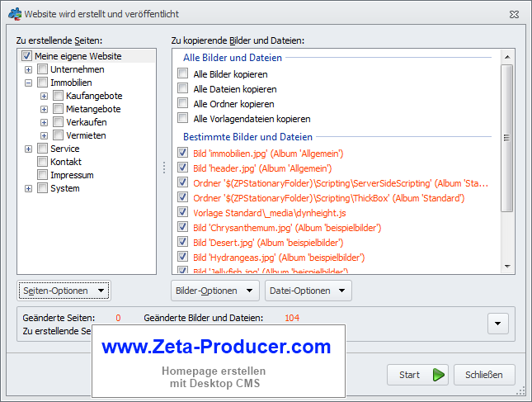532x402 pixels.
Task: Uncheck Bild 'Desert.jpg' checkbox
Action: click(x=183, y=242)
